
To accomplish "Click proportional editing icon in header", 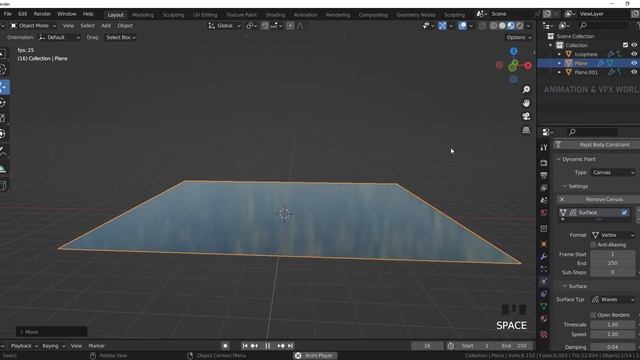I will click(x=290, y=26).
